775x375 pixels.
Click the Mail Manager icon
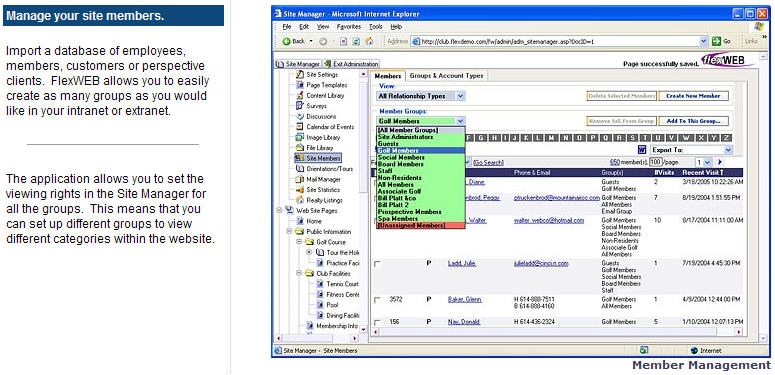coord(300,179)
